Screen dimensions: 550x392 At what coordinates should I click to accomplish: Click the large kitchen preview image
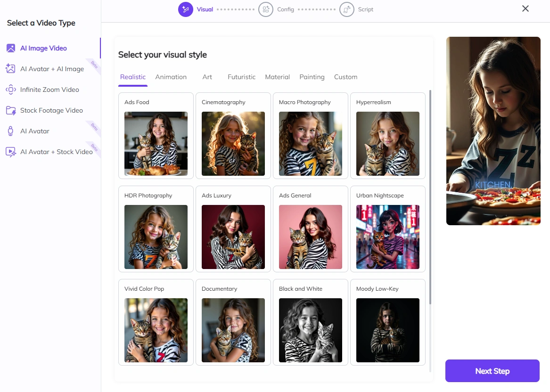[493, 131]
